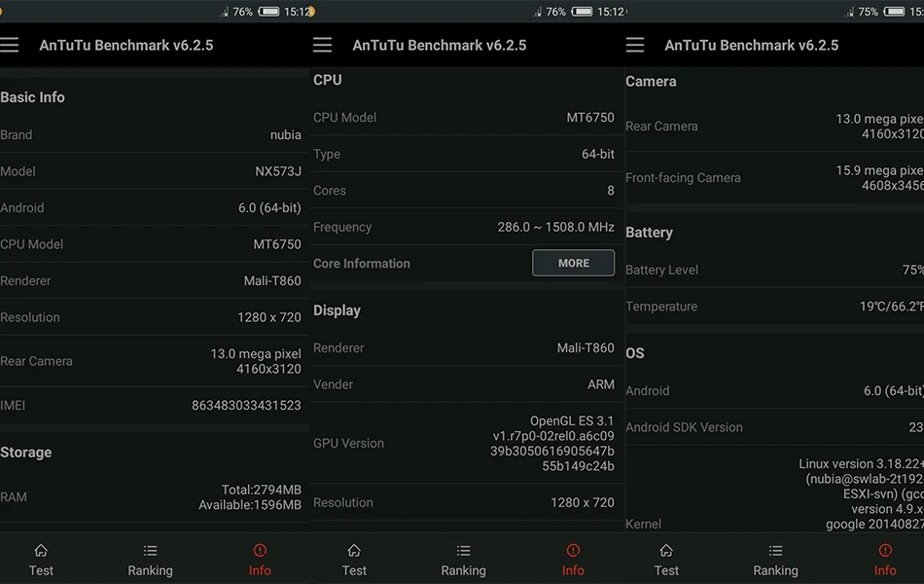
Task: Tap Ranking list icon in right panel
Action: (x=775, y=550)
